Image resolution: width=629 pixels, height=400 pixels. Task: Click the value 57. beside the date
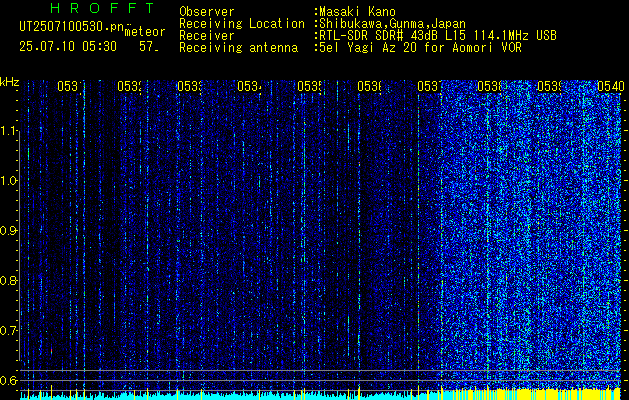pyautogui.click(x=148, y=47)
